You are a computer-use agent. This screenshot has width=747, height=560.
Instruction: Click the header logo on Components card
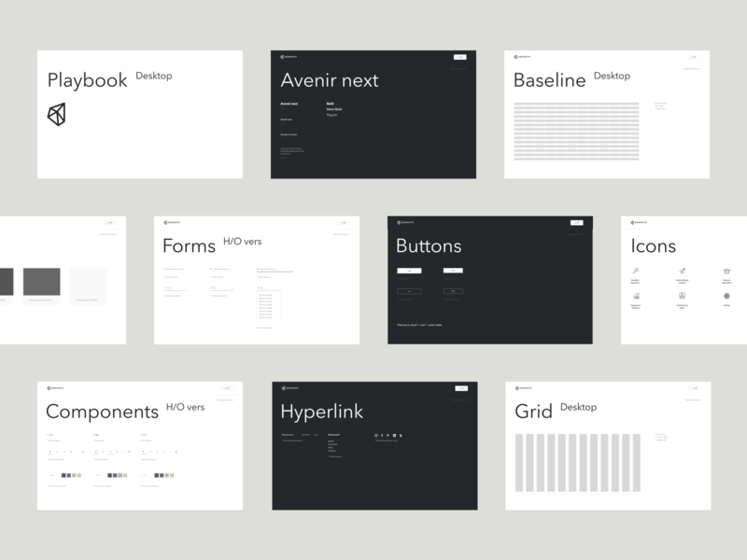55,388
